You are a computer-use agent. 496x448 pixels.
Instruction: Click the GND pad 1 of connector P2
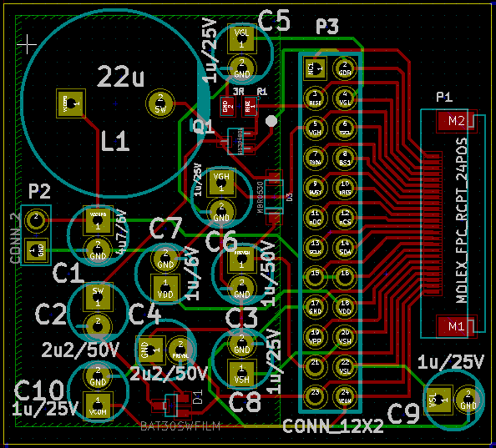36,250
